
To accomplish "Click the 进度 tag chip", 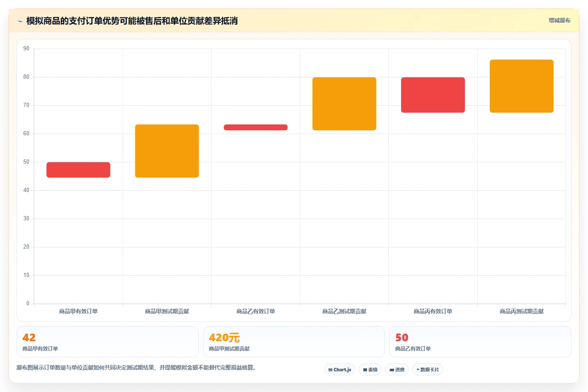I will click(397, 370).
